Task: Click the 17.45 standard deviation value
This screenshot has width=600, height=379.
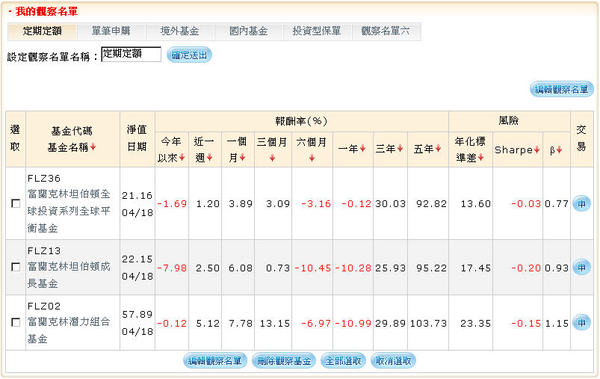Action: pos(476,268)
